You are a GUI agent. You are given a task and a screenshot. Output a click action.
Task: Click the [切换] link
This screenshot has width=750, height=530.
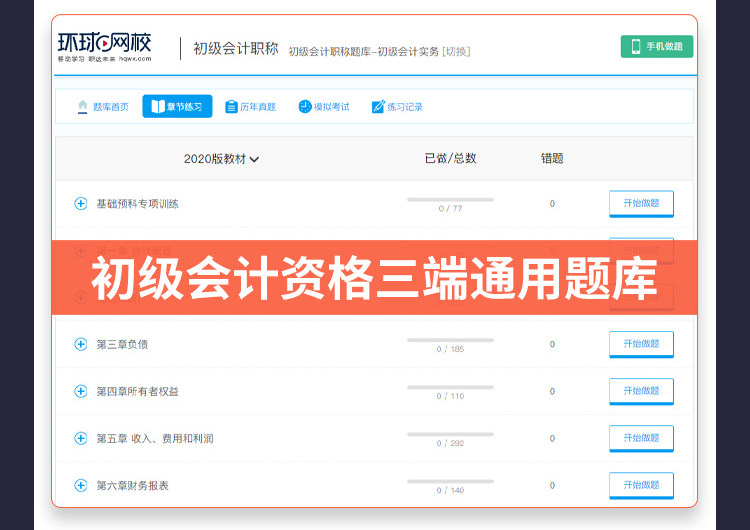(x=456, y=51)
